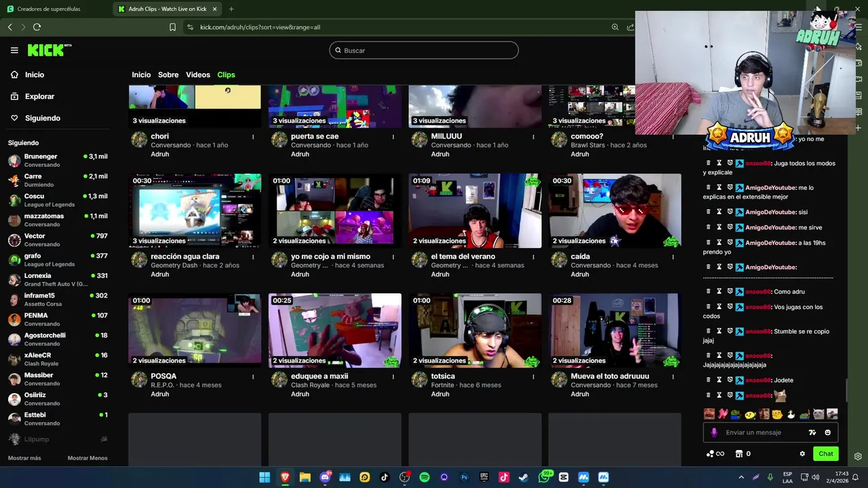Reload the browser page

pyautogui.click(x=37, y=27)
